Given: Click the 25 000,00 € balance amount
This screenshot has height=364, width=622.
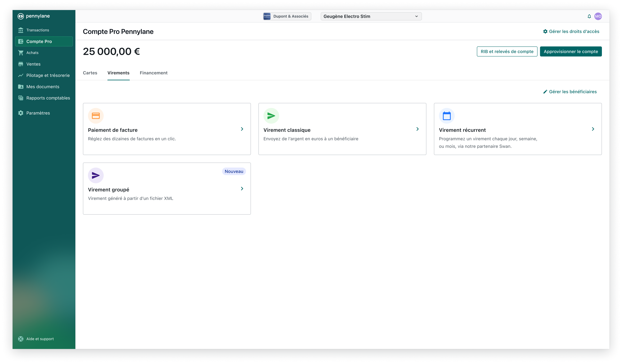Looking at the screenshot, I should click(111, 51).
